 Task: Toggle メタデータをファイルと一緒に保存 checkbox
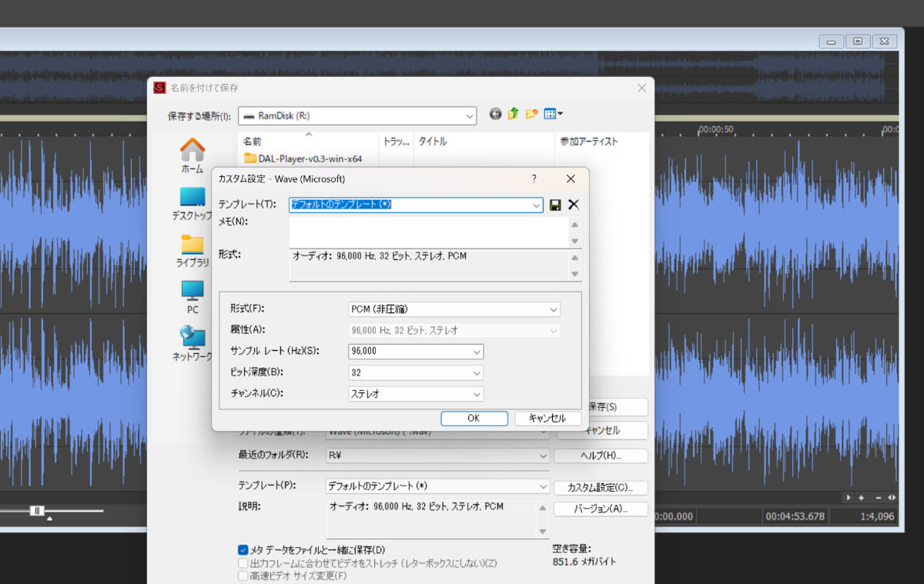click(x=243, y=550)
